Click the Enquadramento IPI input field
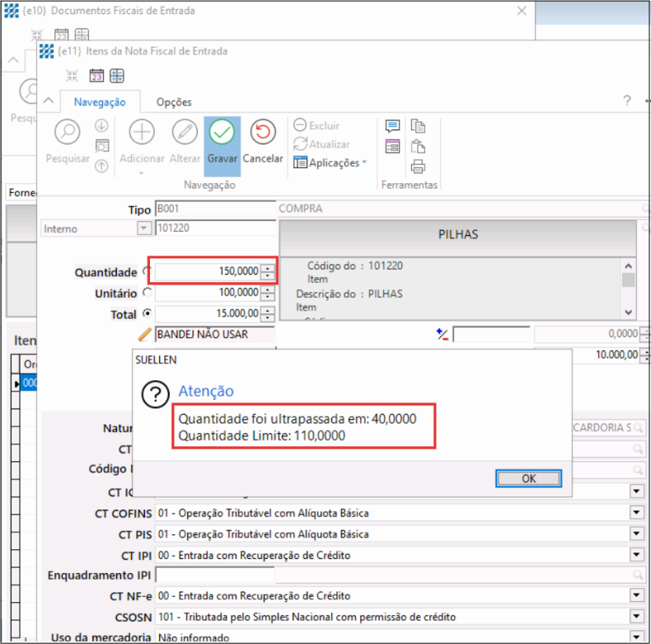 [214, 575]
